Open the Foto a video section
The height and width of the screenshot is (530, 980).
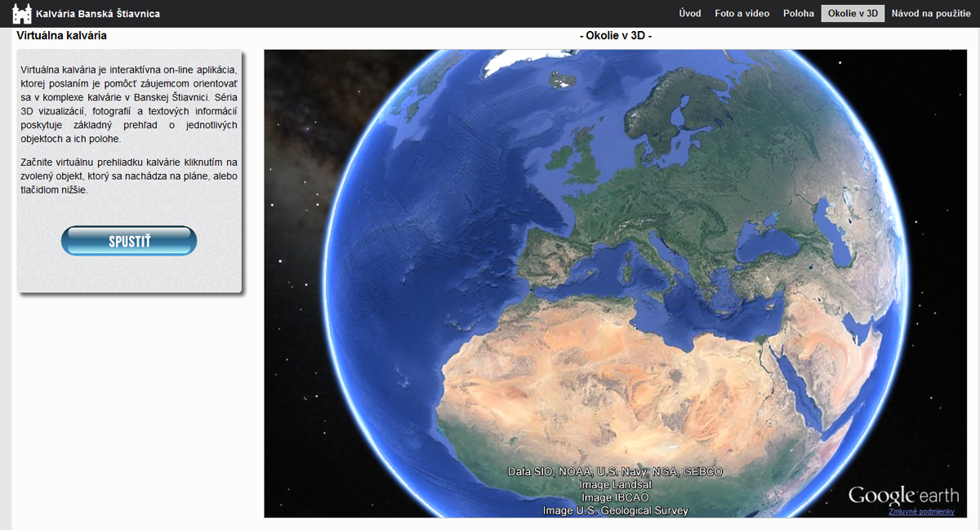pos(742,13)
